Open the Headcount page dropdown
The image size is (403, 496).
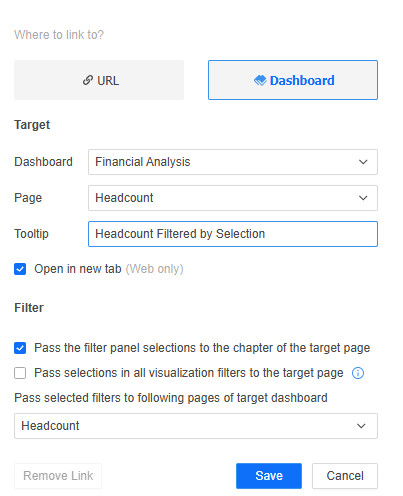(233, 198)
